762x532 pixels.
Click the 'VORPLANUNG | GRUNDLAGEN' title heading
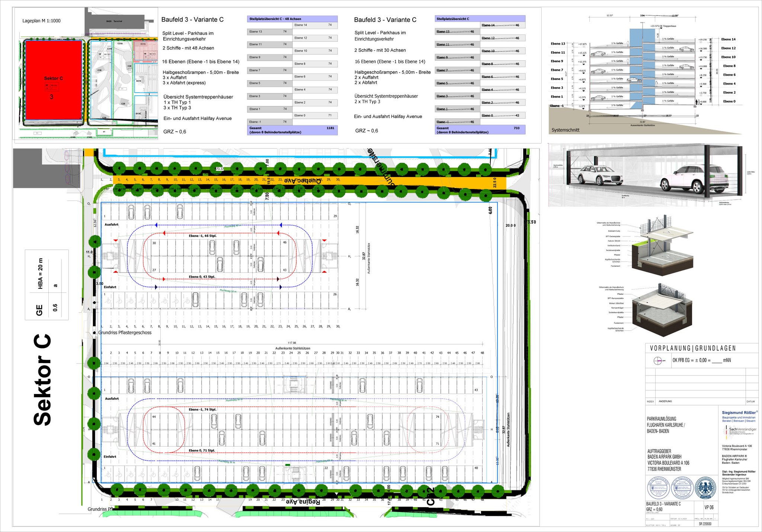click(692, 349)
